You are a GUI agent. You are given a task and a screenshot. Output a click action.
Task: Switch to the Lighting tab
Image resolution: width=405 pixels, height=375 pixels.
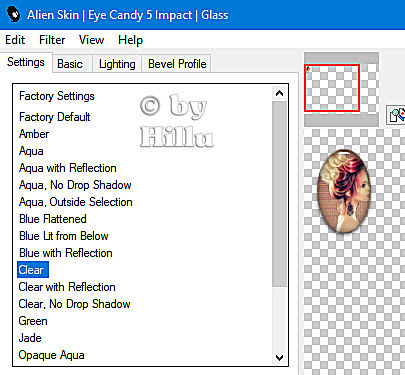tap(117, 64)
